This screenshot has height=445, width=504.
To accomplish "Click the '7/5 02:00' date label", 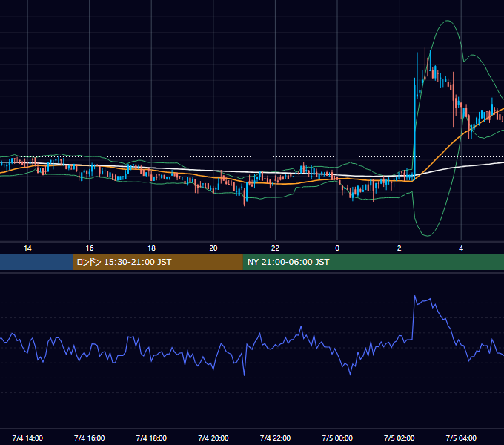I will point(399,438).
